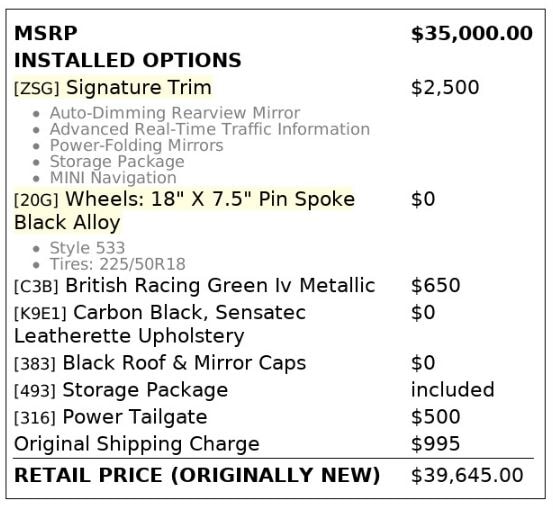Select the $650 paint price
This screenshot has height=513, width=553.
point(436,285)
